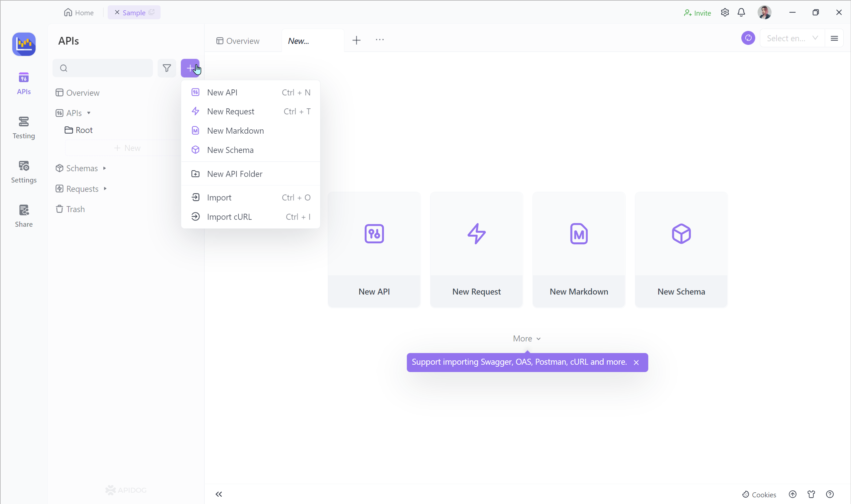Image resolution: width=851 pixels, height=504 pixels.
Task: Dismiss the import notification banner
Action: tap(637, 362)
